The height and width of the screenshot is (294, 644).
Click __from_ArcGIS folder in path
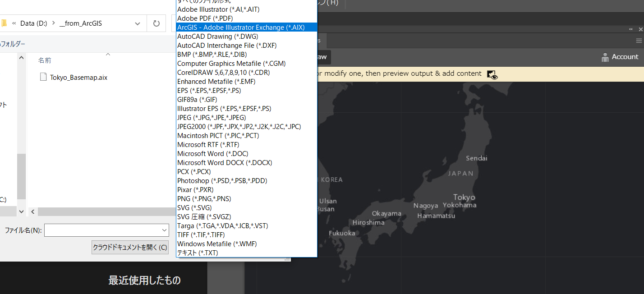(x=81, y=23)
